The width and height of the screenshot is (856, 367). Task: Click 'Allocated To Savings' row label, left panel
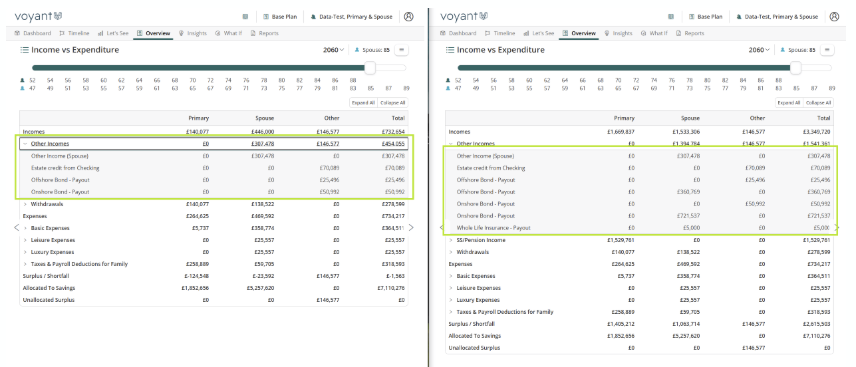[49, 288]
